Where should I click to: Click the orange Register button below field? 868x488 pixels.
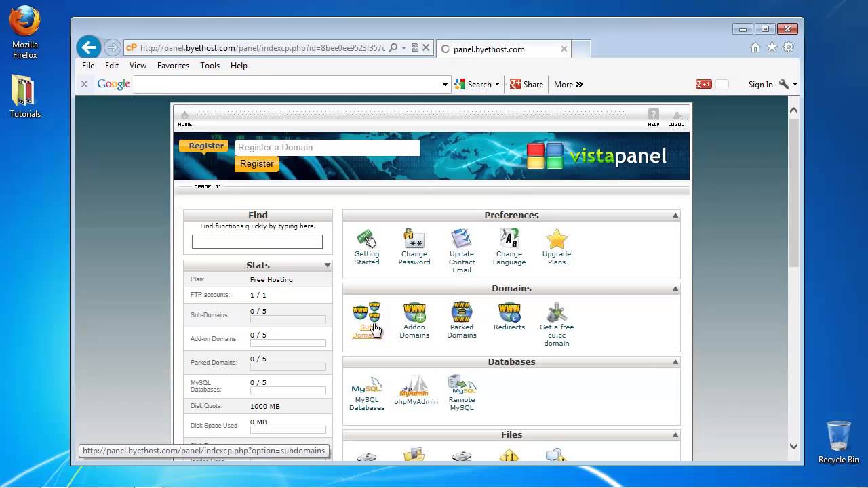(257, 163)
